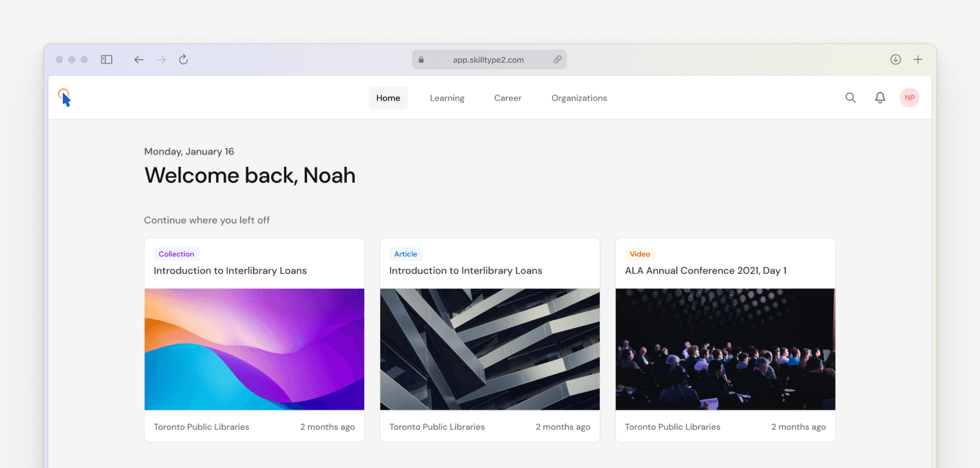Open ALA Annual Conference 2021, Day 1

[706, 271]
